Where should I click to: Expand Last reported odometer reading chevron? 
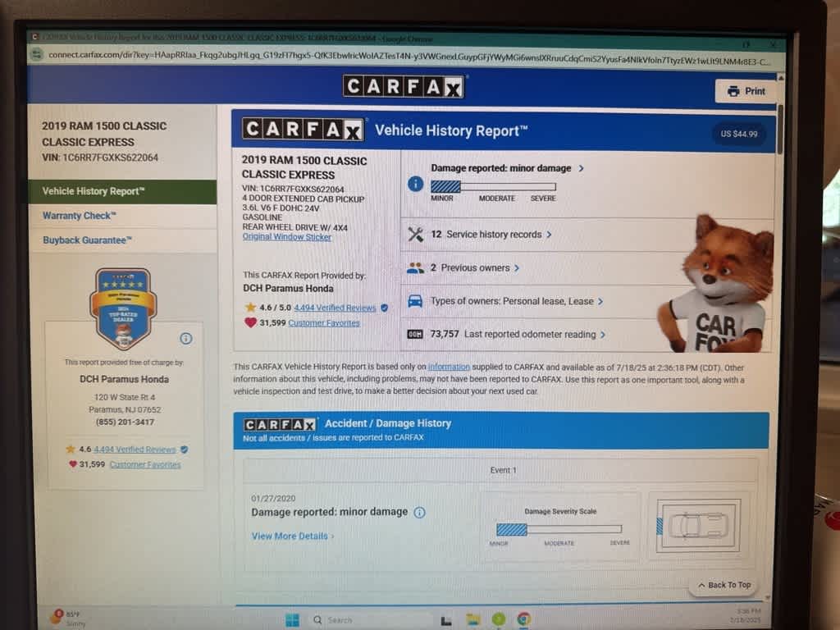tap(603, 335)
